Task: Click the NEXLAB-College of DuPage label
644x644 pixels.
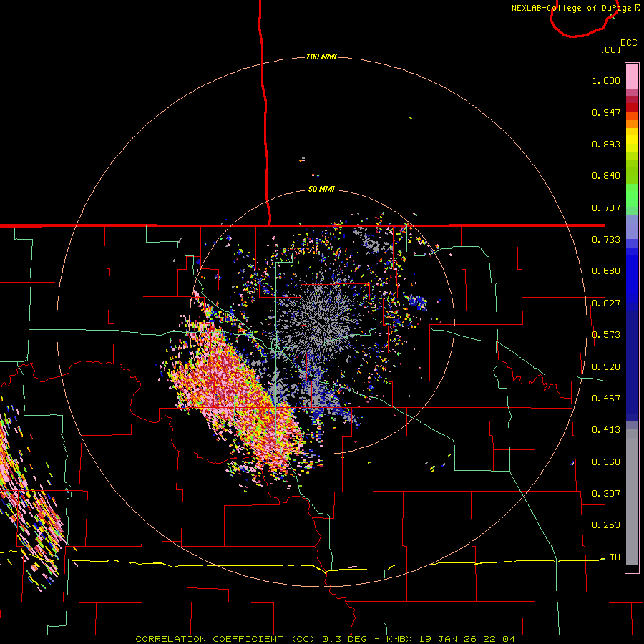Action: point(571,8)
